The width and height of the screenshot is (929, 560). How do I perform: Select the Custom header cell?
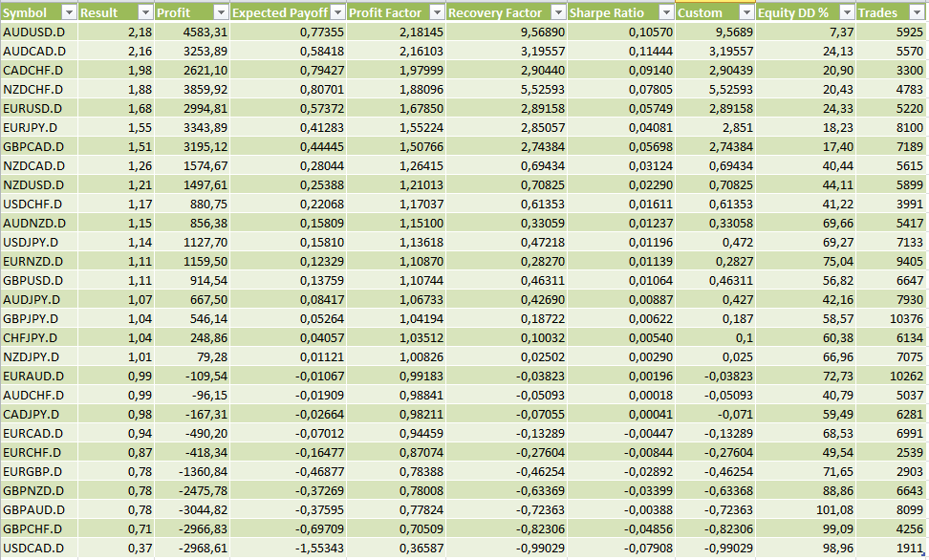pos(716,12)
